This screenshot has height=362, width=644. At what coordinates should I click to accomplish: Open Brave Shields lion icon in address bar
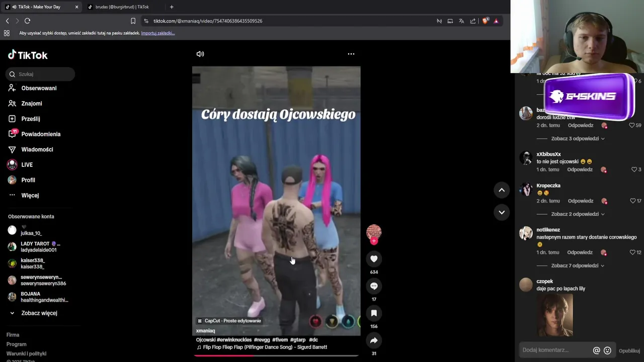[x=485, y=21]
